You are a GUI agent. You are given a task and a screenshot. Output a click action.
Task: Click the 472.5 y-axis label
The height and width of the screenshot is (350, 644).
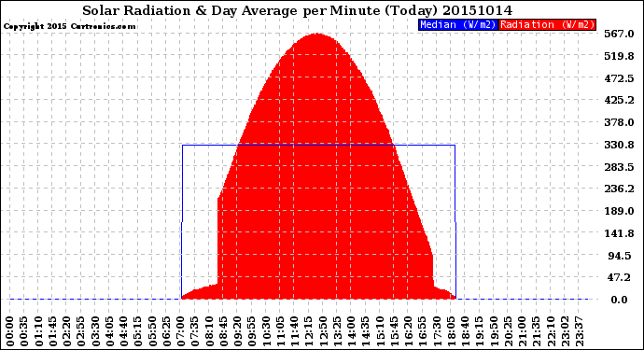click(619, 78)
